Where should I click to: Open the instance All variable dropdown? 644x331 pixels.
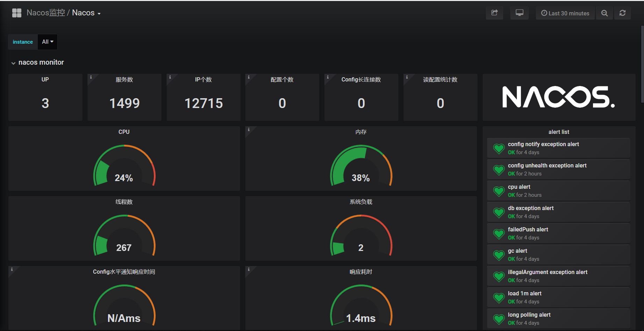(x=48, y=42)
